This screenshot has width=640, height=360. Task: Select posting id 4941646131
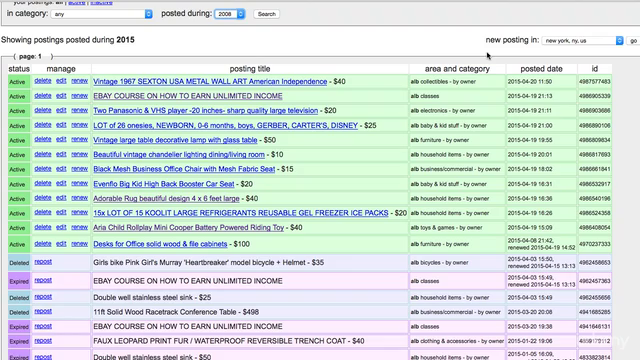point(595,327)
